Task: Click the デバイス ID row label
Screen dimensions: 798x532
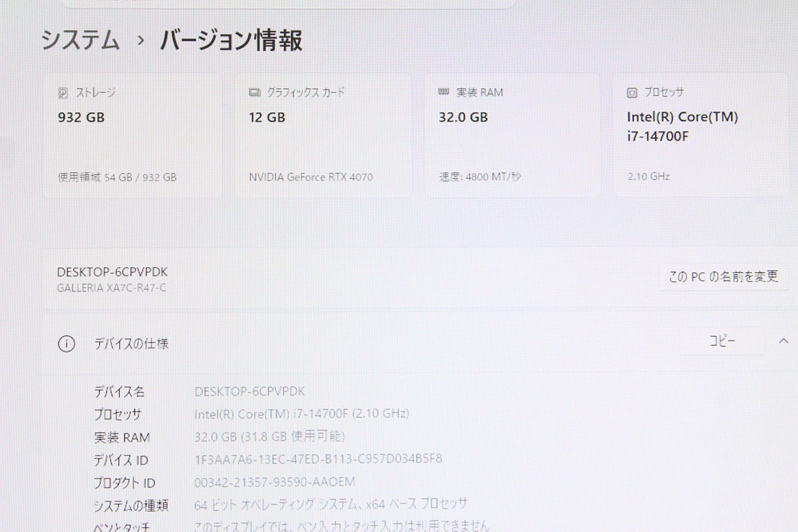Action: pyautogui.click(x=121, y=460)
